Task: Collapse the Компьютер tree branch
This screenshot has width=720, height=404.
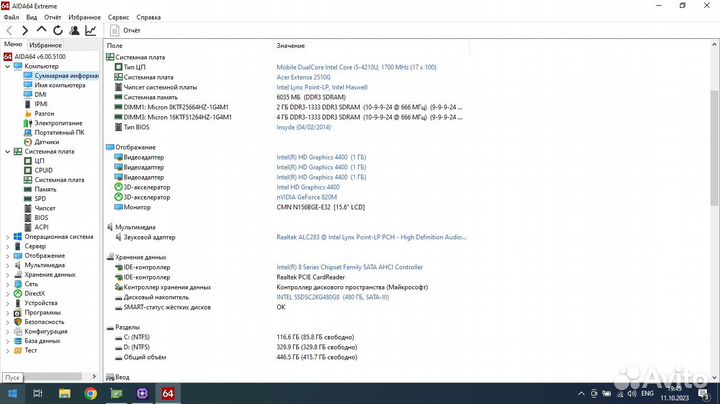Action: pyautogui.click(x=7, y=66)
